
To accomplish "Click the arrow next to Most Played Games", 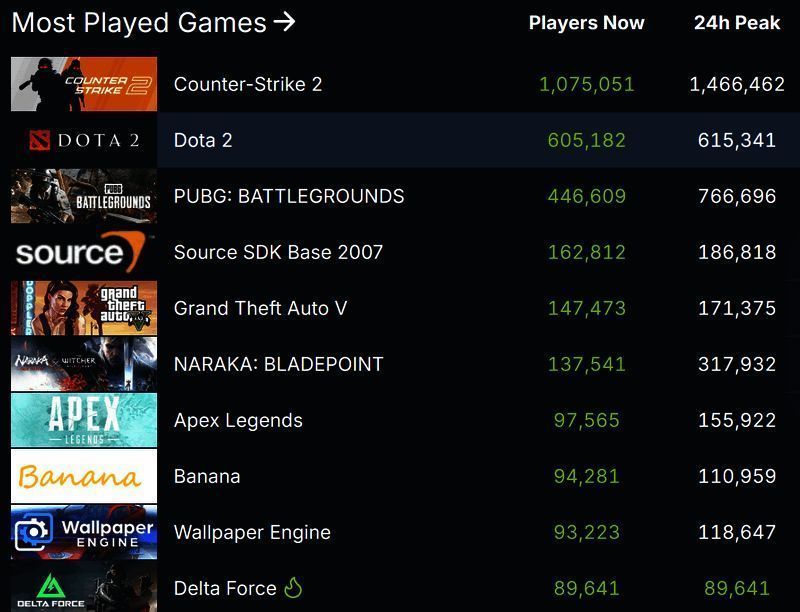I will (x=285, y=21).
